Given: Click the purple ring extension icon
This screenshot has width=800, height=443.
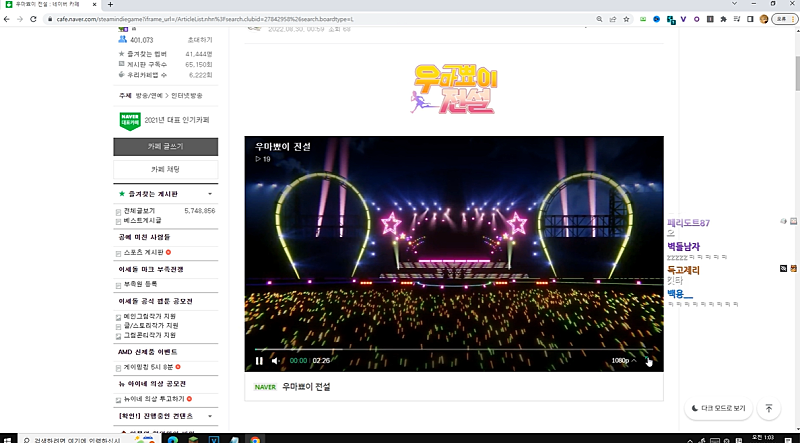Looking at the screenshot, I should pos(696,19).
